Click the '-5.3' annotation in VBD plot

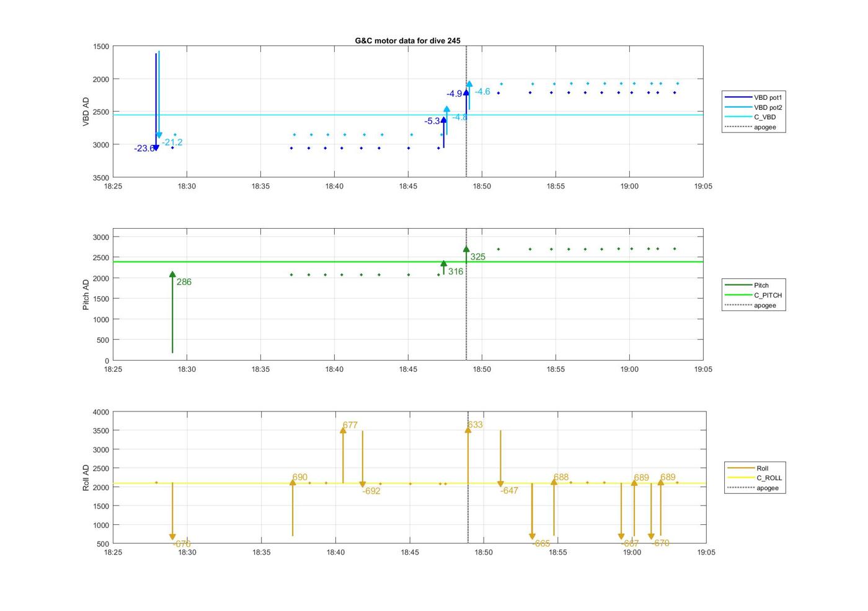[432, 121]
